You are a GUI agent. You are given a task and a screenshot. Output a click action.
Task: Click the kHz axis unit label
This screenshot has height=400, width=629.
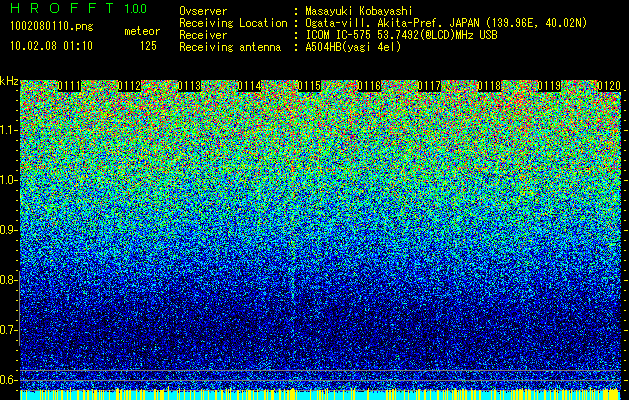point(9,81)
